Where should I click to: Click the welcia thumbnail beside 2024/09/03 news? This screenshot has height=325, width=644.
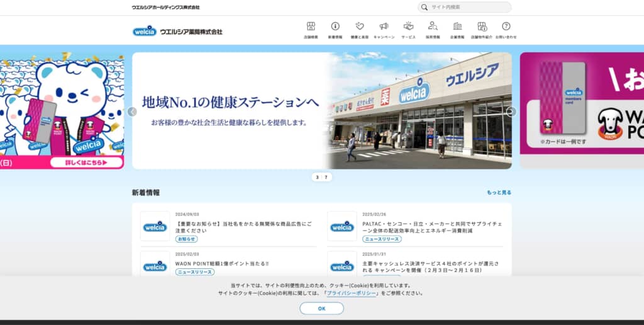(155, 226)
